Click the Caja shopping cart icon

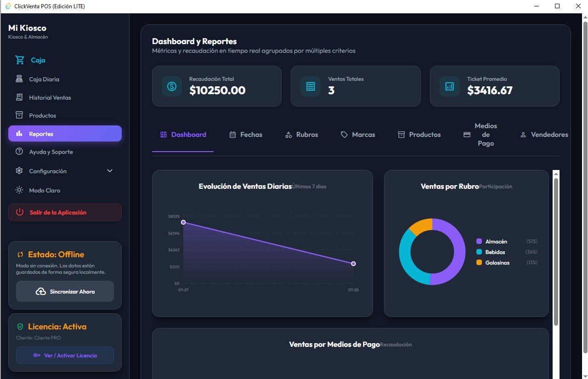[x=19, y=60]
